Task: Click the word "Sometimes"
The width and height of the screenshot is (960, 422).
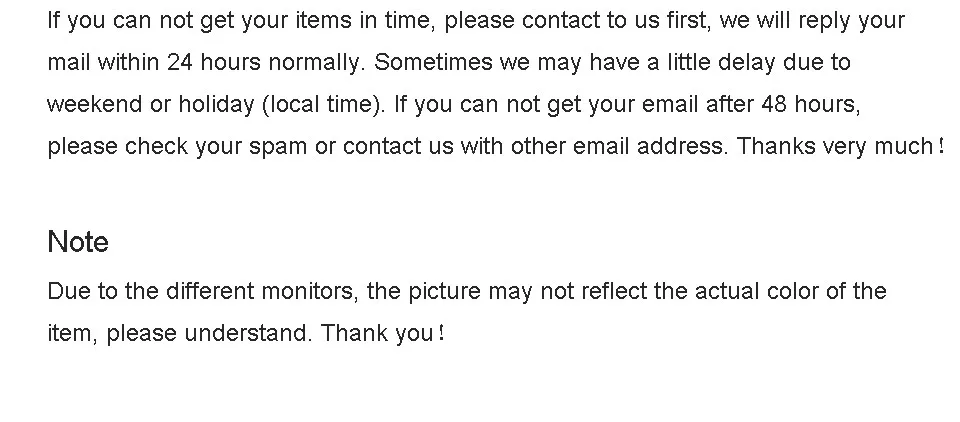Action: pyautogui.click(x=435, y=62)
